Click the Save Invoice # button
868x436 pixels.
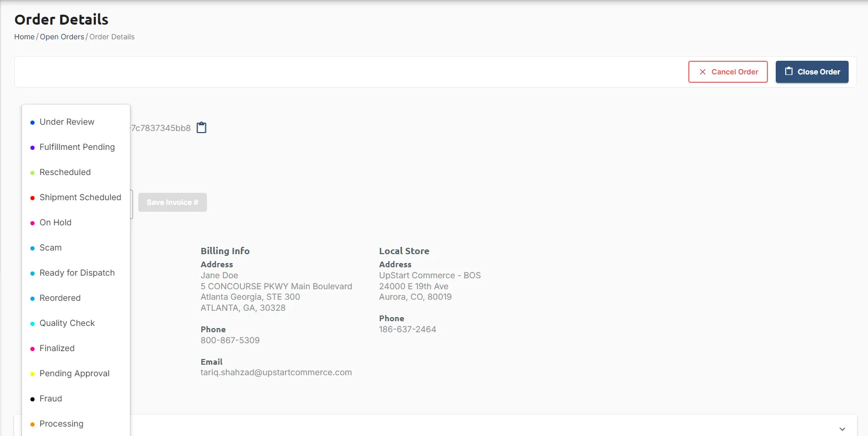point(172,202)
